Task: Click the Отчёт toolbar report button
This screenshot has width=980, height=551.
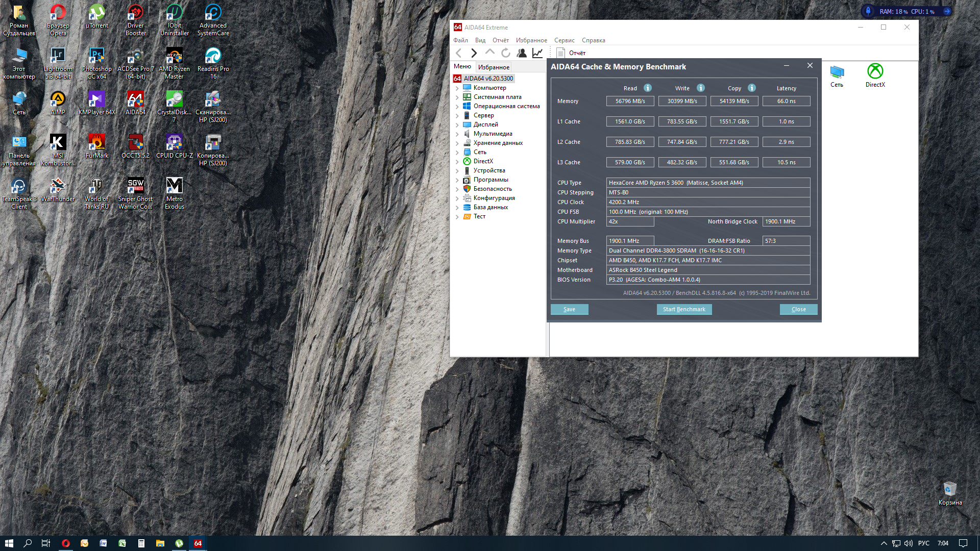Action: click(x=571, y=53)
